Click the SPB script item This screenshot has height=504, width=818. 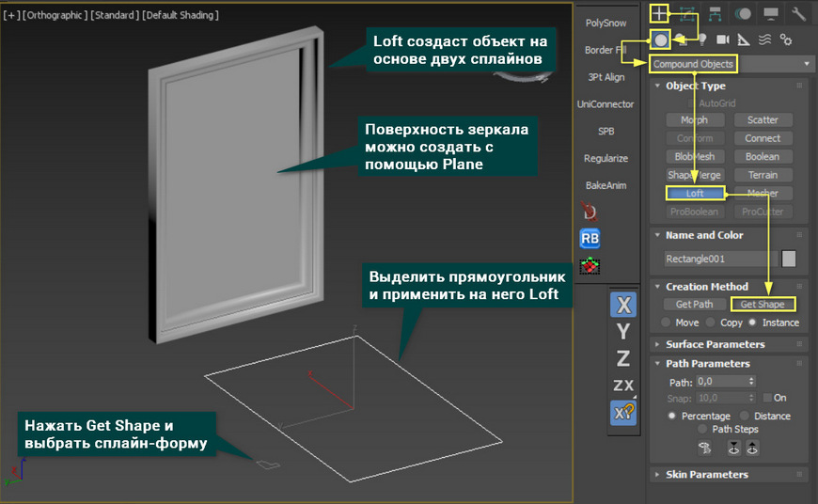pyautogui.click(x=606, y=132)
